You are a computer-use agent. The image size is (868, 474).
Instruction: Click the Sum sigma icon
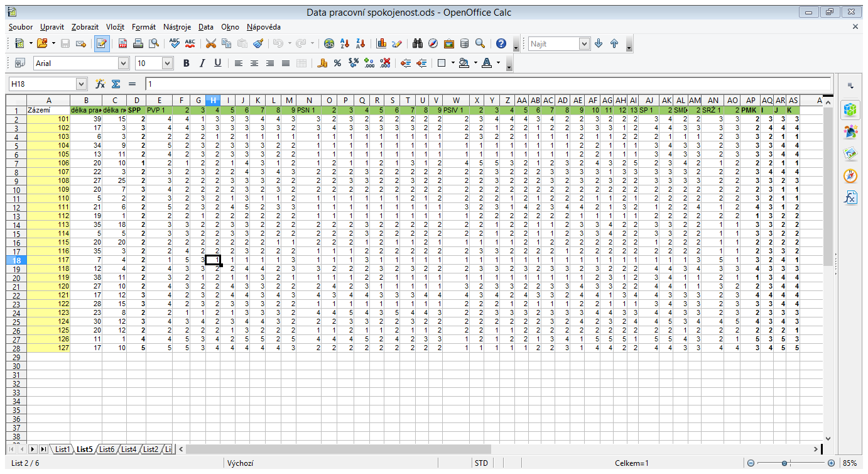[x=116, y=84]
